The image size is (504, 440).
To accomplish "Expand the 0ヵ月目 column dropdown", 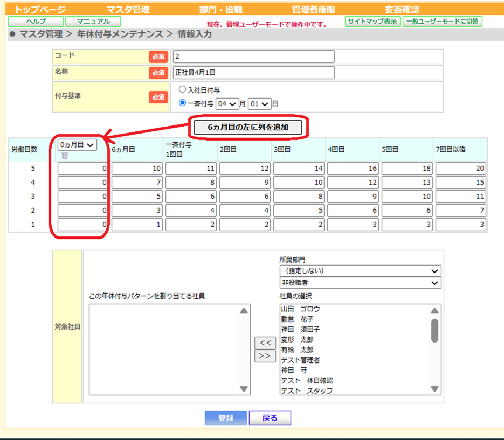I will 77,145.
